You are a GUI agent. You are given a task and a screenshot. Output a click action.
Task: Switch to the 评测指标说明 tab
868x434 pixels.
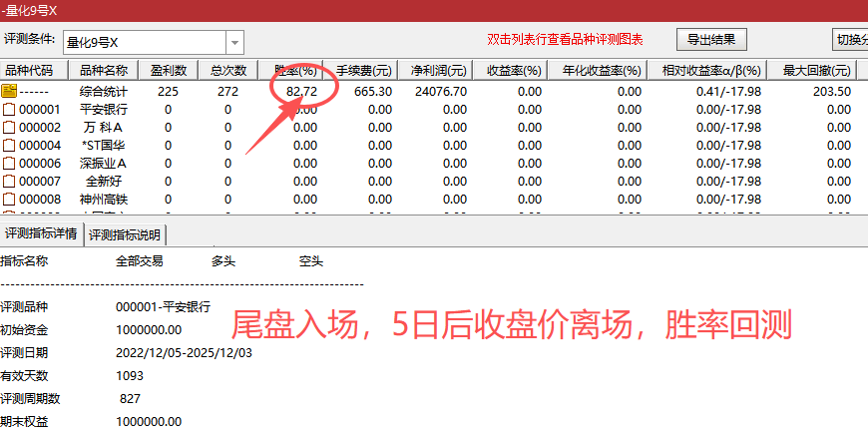tap(126, 235)
